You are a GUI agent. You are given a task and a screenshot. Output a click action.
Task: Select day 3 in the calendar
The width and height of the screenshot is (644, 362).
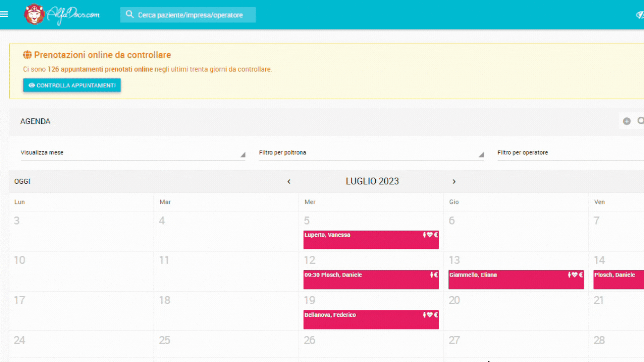16,221
